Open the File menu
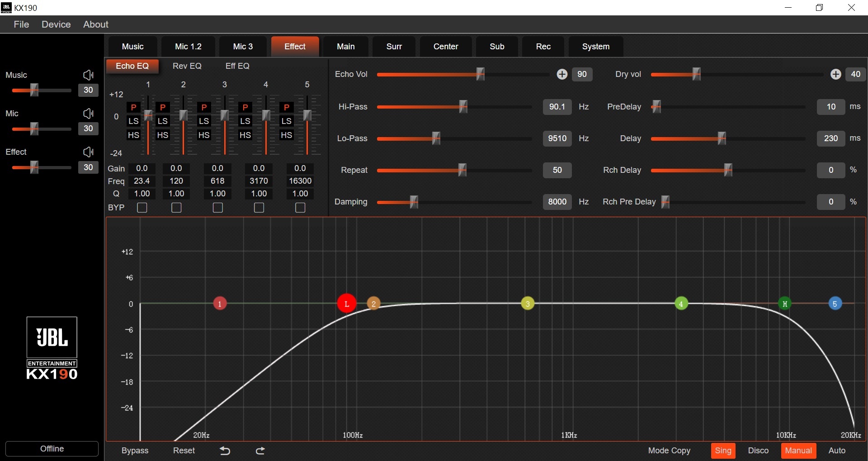 [x=21, y=24]
